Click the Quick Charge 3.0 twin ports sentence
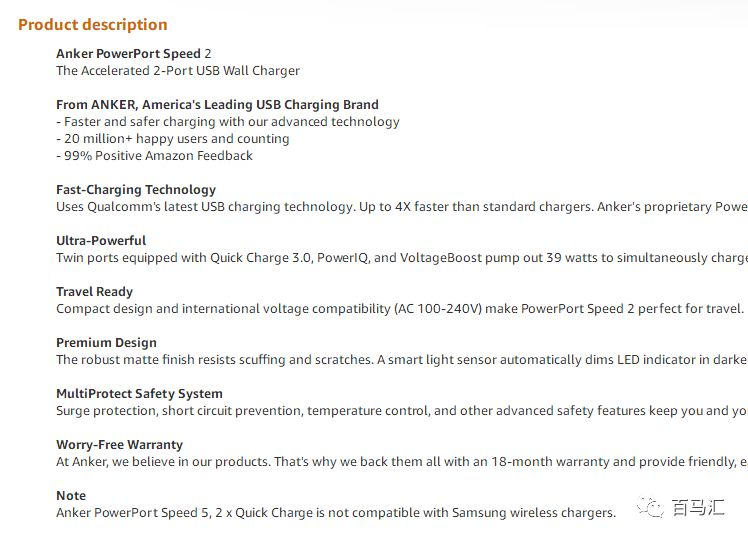This screenshot has height=539, width=748. pos(402,258)
